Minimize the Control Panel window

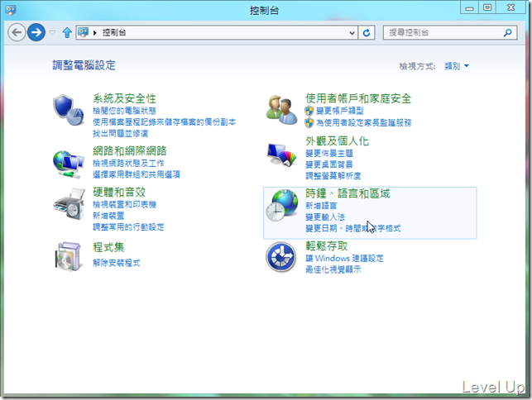pos(470,7)
